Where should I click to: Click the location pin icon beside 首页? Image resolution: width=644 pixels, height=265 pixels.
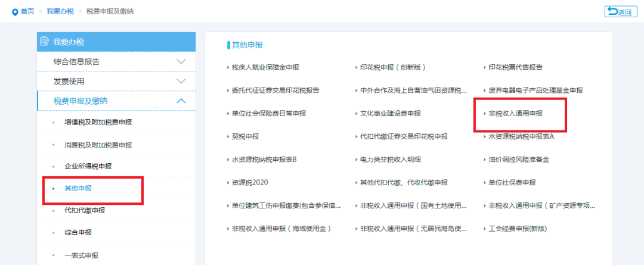pos(15,12)
